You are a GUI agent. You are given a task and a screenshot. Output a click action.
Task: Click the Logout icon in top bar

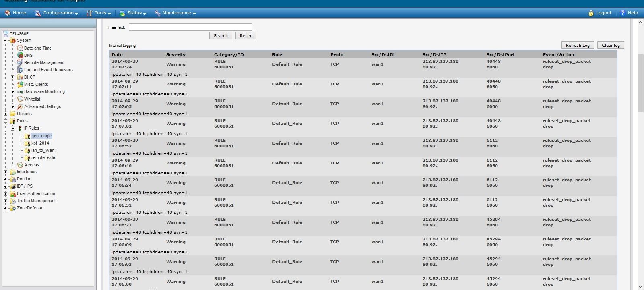[x=591, y=13]
